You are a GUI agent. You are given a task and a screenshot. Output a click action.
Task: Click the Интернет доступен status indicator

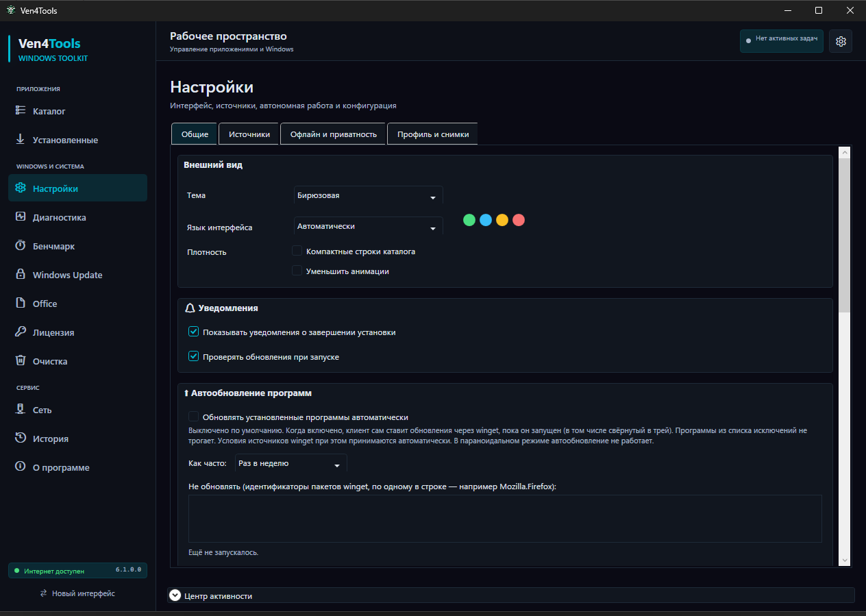point(49,570)
